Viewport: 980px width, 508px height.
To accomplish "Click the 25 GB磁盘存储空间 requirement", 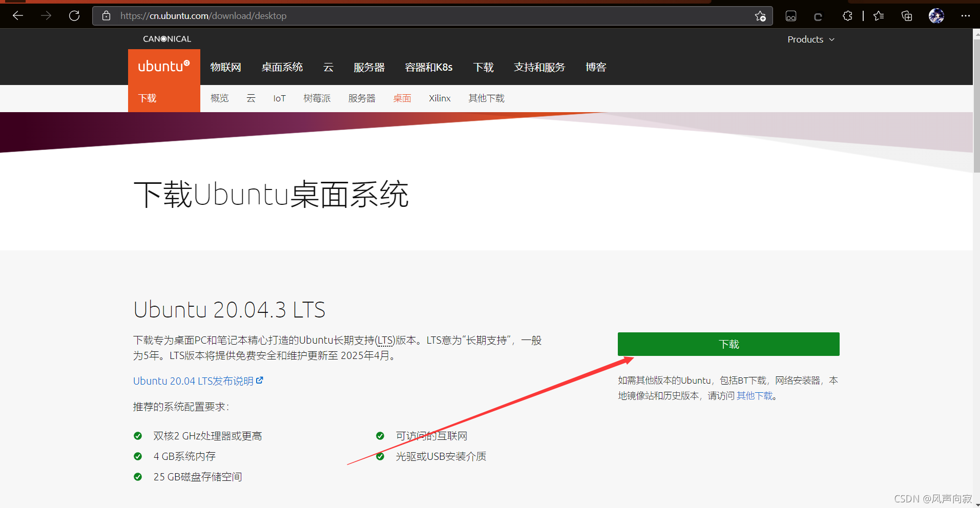I will click(198, 477).
